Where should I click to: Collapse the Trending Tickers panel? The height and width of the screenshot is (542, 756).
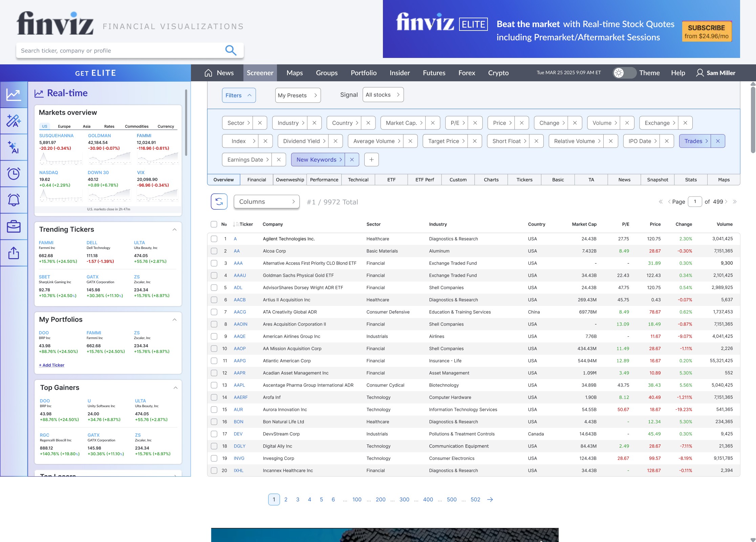[175, 230]
